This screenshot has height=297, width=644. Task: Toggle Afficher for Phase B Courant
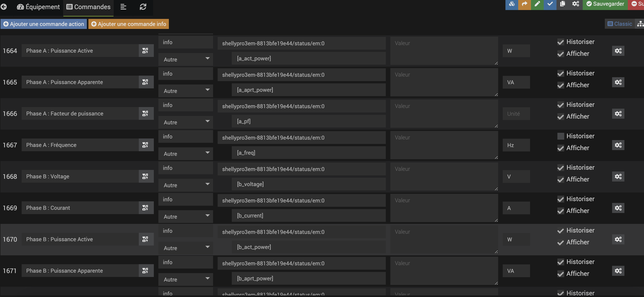[x=561, y=211]
